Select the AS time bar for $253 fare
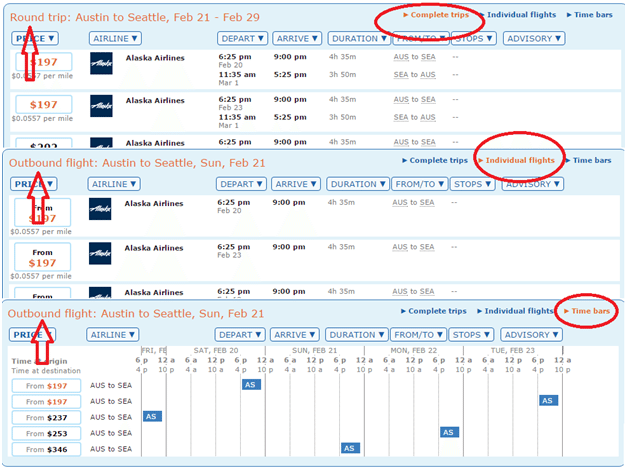627x470 pixels. (449, 432)
